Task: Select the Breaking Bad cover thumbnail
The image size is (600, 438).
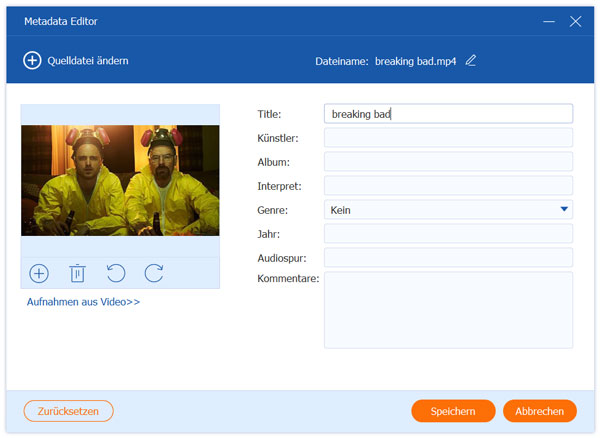Action: click(120, 180)
